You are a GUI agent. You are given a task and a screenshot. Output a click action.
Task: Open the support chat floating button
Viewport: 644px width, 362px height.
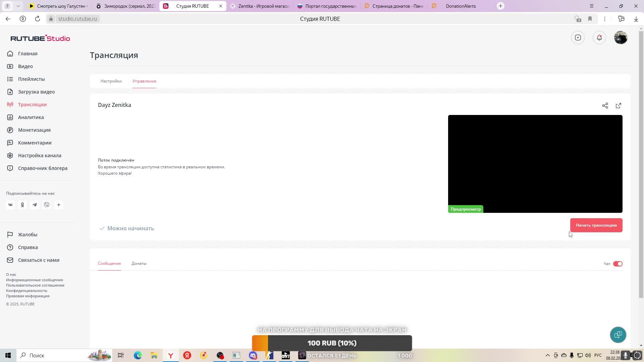(618, 335)
